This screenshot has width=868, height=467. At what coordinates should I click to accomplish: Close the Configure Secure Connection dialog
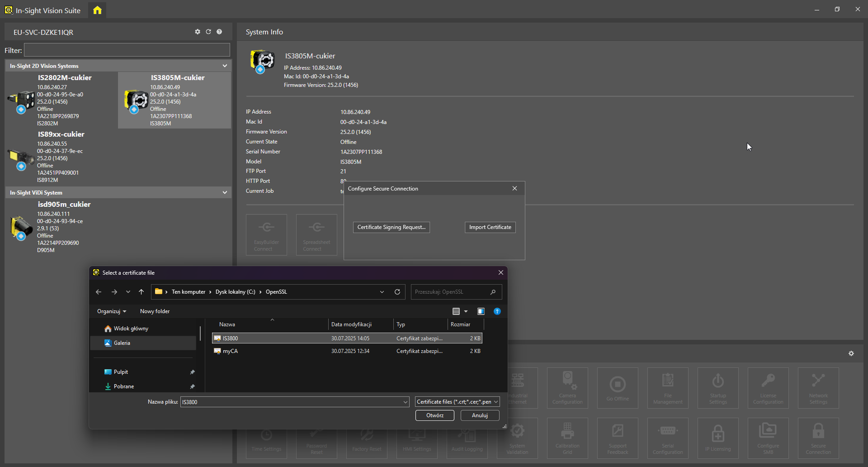click(514, 188)
